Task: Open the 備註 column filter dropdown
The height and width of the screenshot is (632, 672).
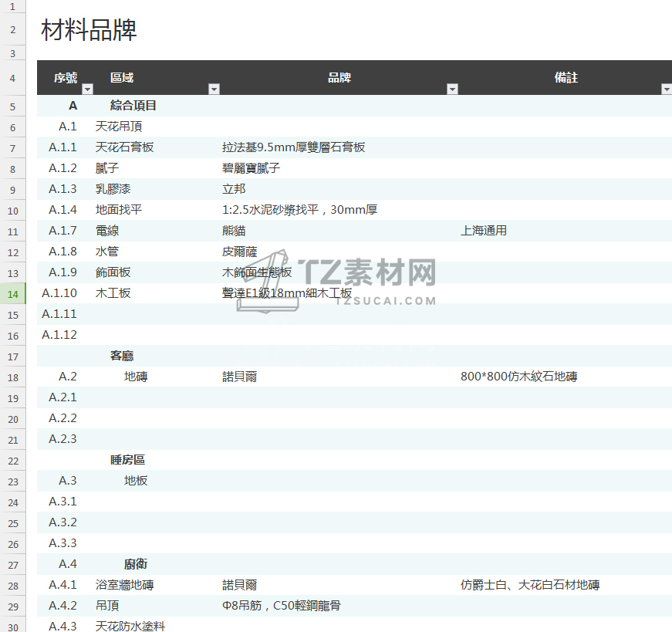Action: [667, 90]
